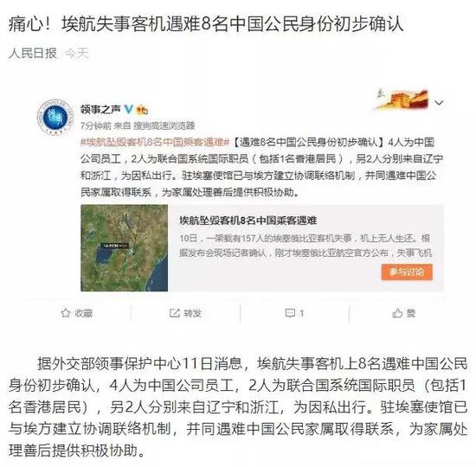476x467 pixels.
Task: Click the orange membership badge icon
Action: coord(142,110)
